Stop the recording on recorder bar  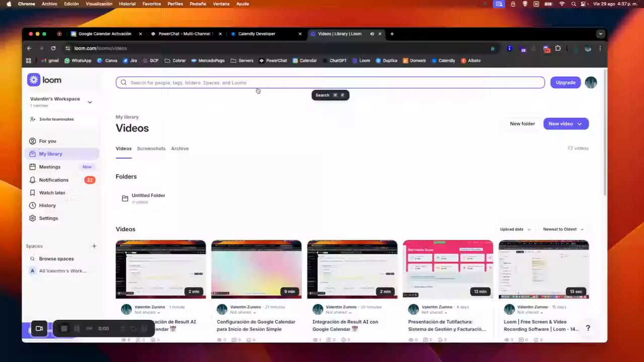click(x=64, y=329)
